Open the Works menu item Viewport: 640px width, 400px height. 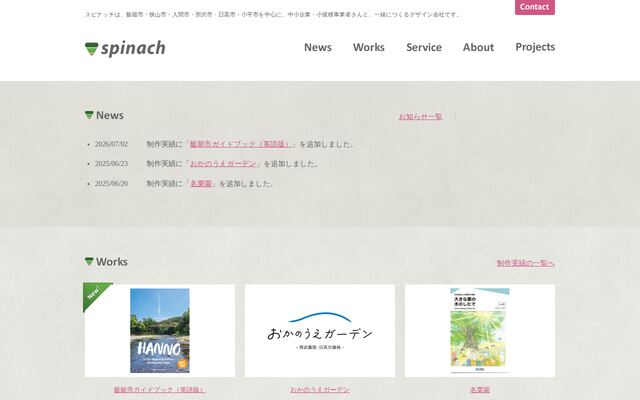pos(369,47)
